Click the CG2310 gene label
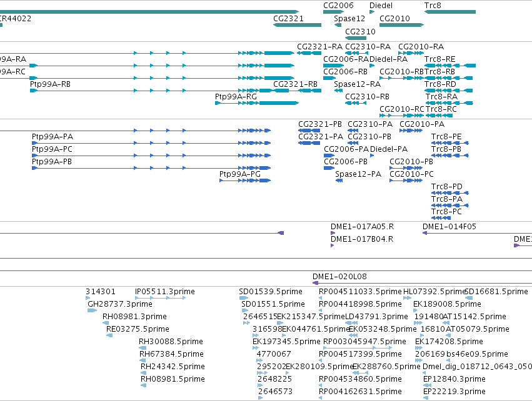The width and height of the screenshot is (532, 401). (360, 31)
